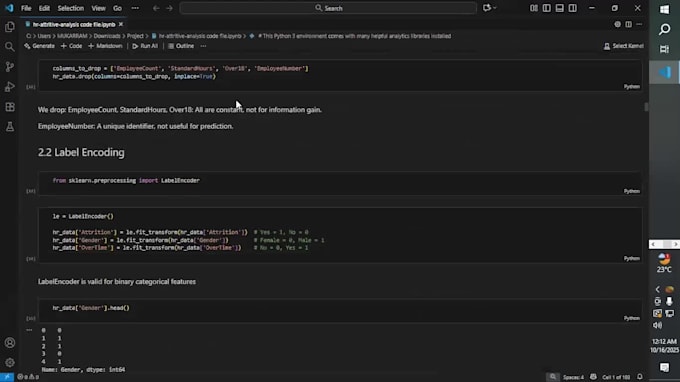Open notebook toolbar overflow ellipsis
This screenshot has height=382, width=680.
pyautogui.click(x=203, y=46)
